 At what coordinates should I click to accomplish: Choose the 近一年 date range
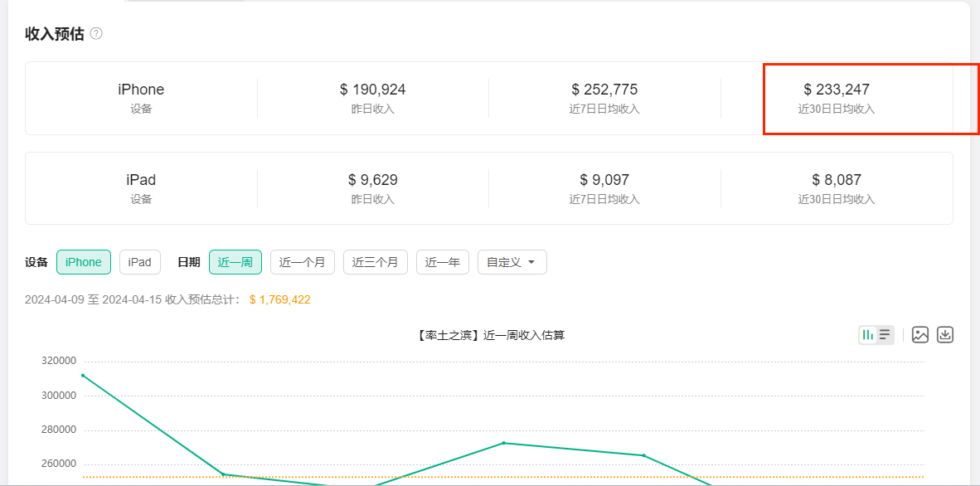click(x=443, y=262)
